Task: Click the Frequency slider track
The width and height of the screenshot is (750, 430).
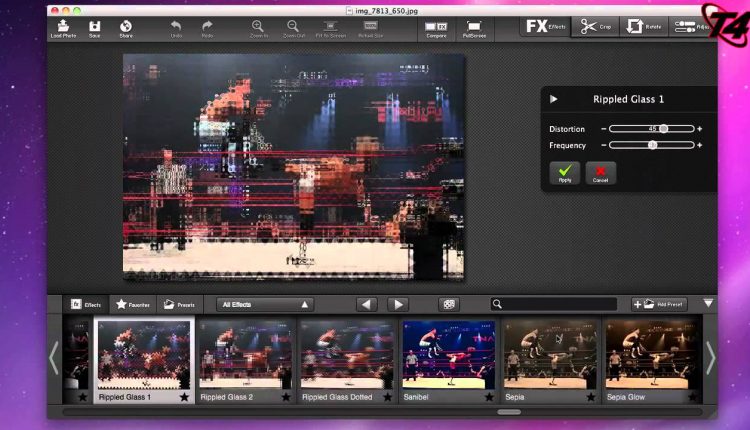Action: point(651,145)
